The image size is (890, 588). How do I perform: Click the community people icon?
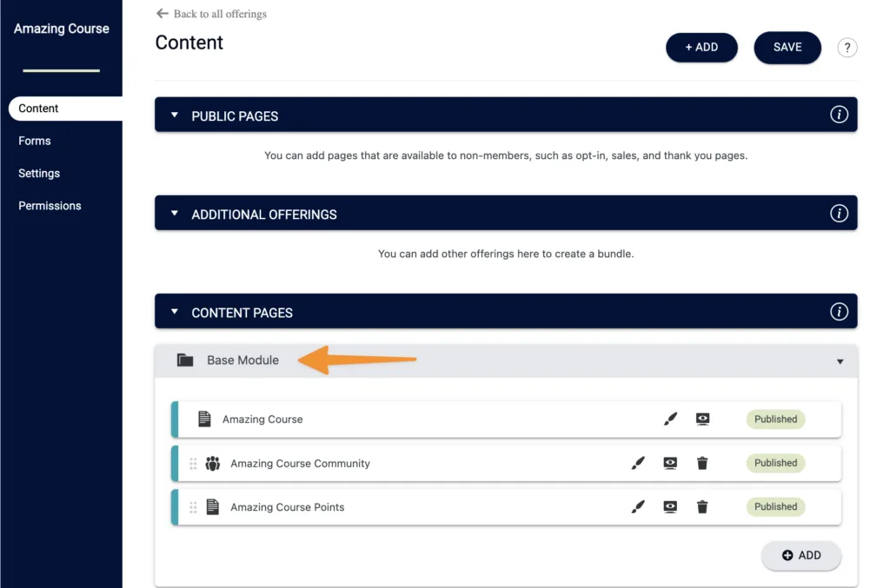[213, 463]
